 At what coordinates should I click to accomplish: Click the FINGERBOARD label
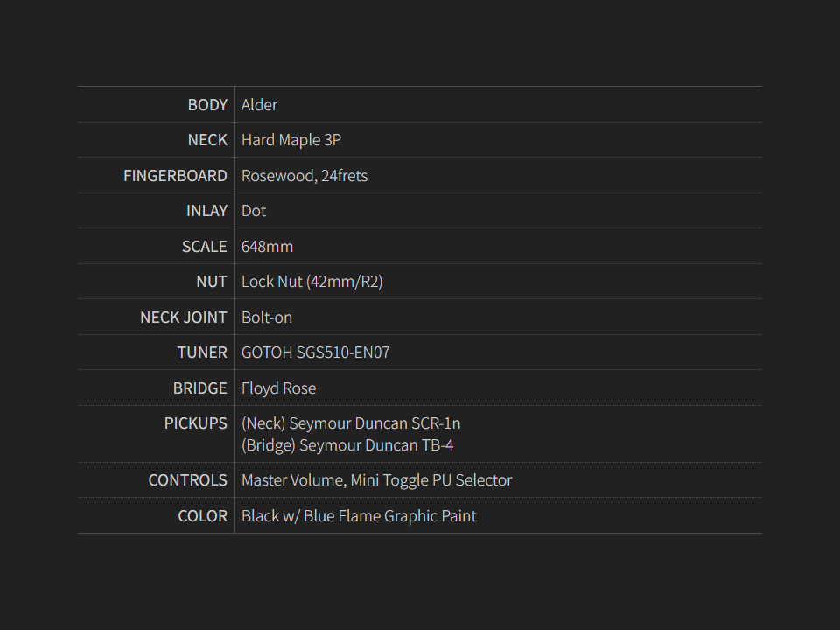click(175, 176)
